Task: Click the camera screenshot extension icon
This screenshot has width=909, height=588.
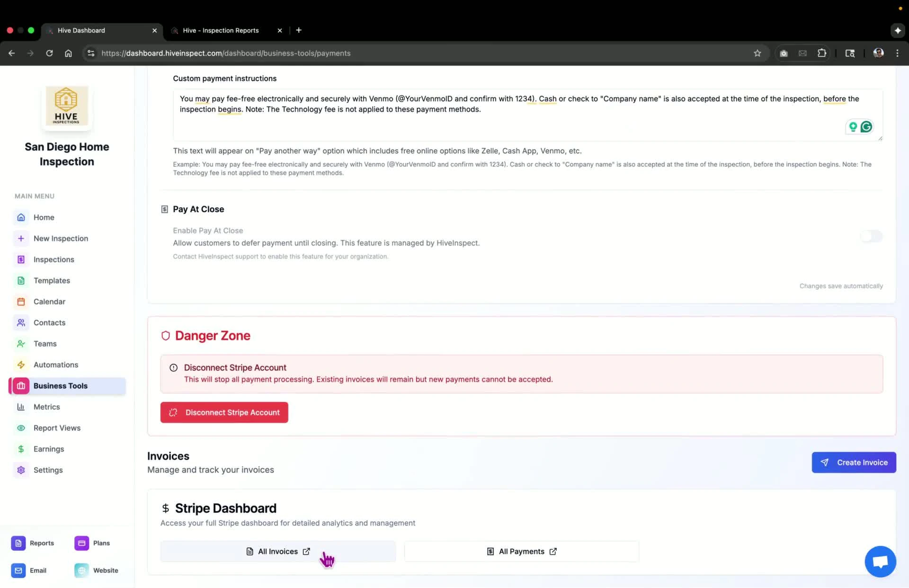Action: 784,53
